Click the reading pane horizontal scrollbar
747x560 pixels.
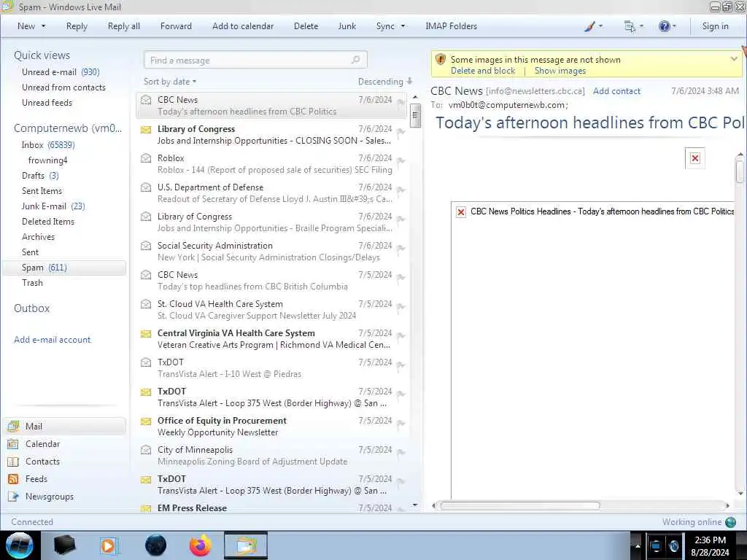tap(519, 506)
